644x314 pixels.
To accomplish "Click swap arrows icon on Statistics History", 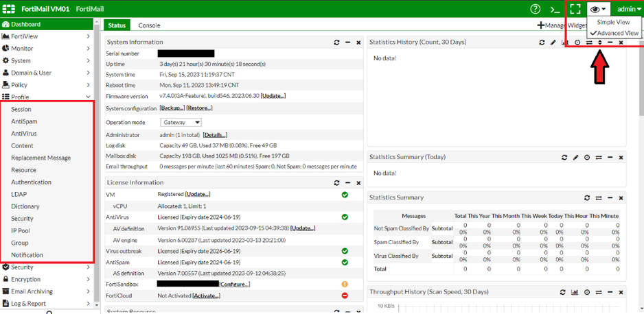I will click(589, 43).
